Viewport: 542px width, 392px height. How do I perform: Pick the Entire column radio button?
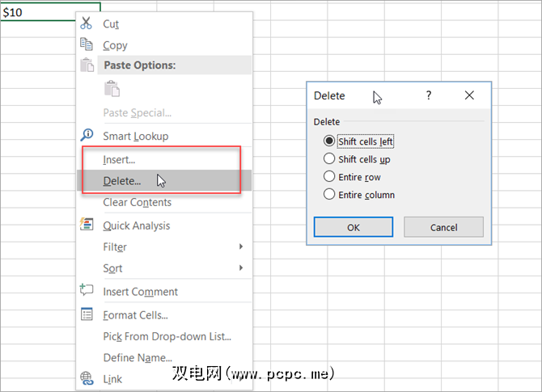[329, 194]
